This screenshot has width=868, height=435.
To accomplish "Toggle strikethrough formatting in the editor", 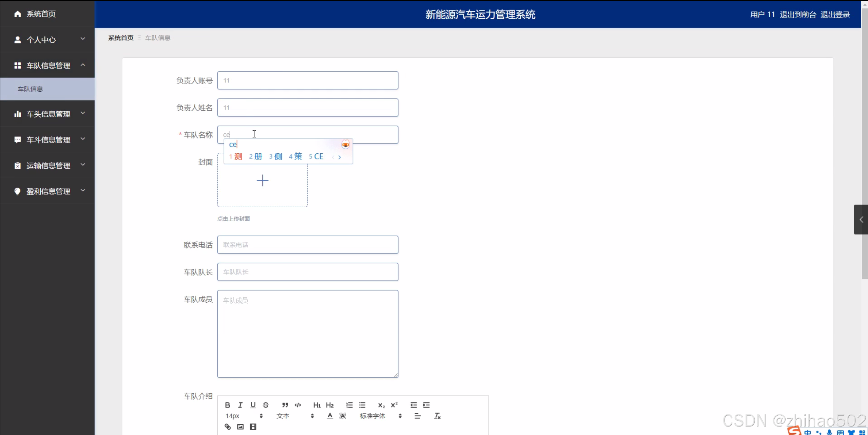I will click(x=266, y=405).
